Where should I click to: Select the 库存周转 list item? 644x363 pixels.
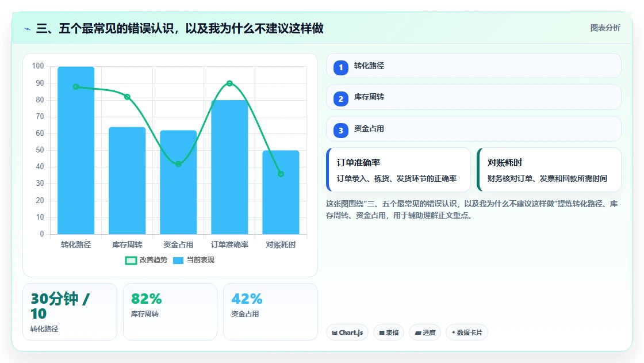[x=474, y=97]
